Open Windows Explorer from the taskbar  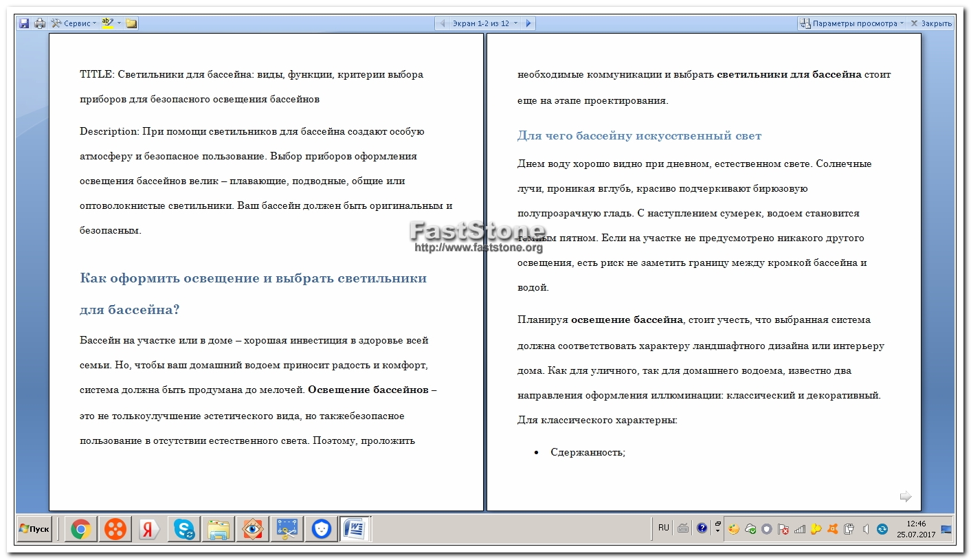point(218,529)
